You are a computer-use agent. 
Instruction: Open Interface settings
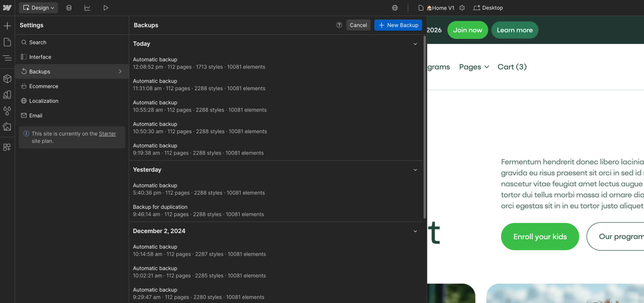pos(72,57)
